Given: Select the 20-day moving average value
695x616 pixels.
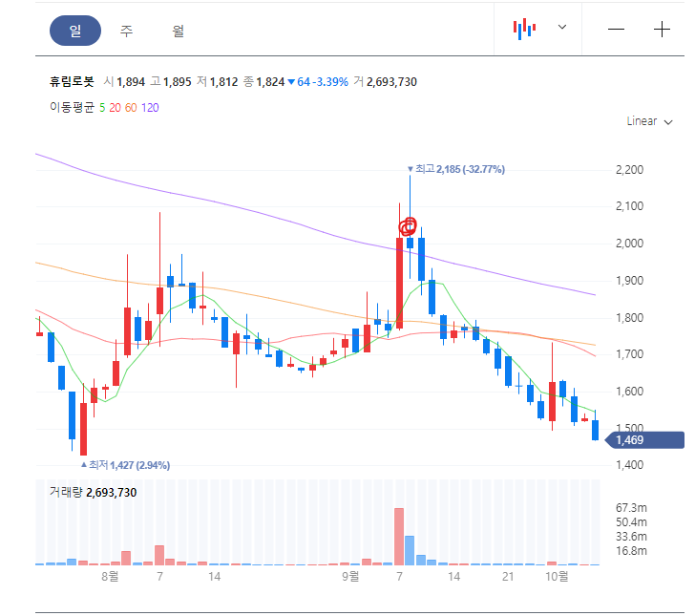Looking at the screenshot, I should point(115,108).
